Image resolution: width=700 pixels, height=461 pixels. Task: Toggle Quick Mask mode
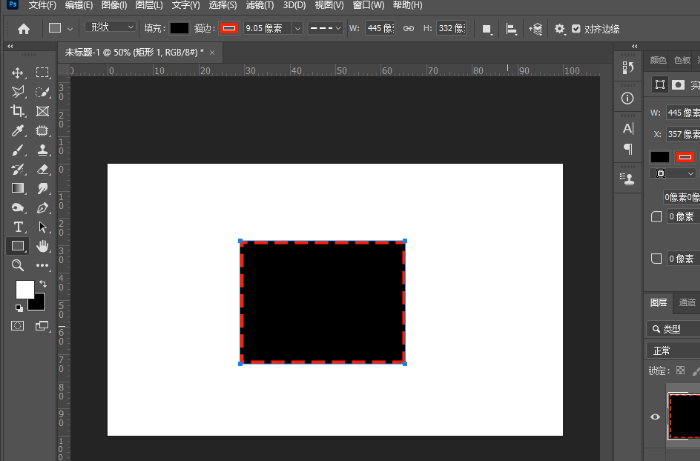pyautogui.click(x=18, y=326)
